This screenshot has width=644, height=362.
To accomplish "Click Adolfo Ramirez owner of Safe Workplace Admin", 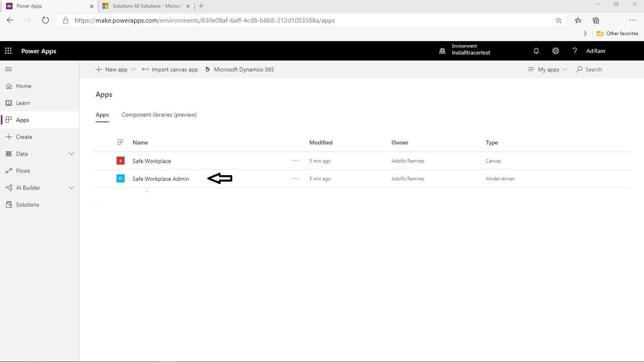I will (408, 179).
